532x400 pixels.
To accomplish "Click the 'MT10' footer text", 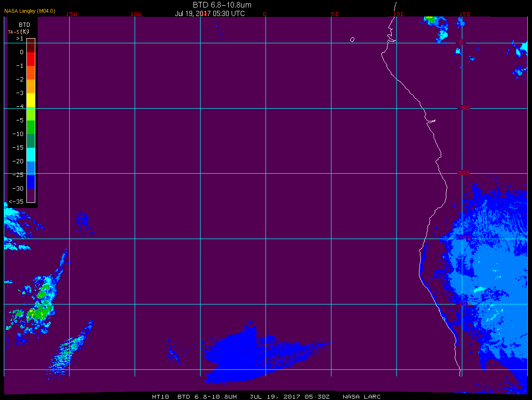I will [x=161, y=397].
